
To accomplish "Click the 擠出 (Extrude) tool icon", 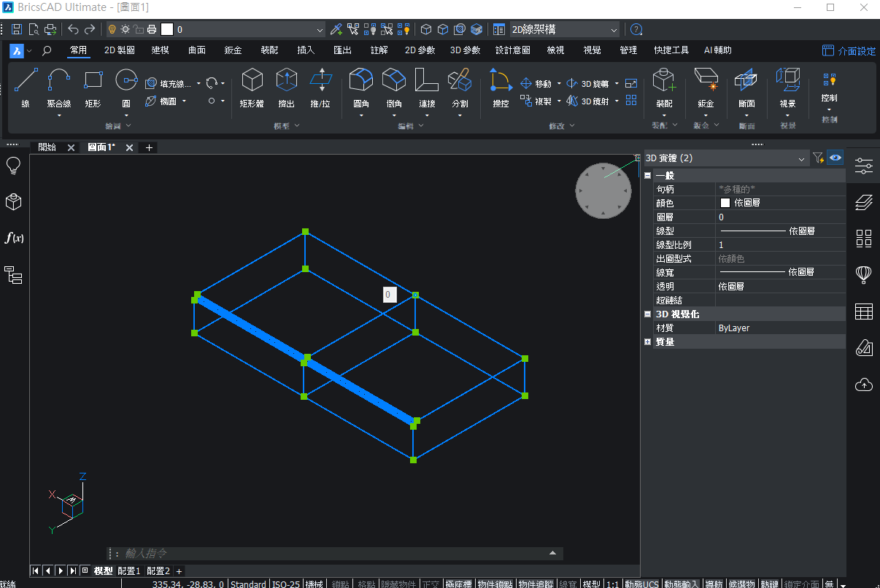I will pos(286,79).
